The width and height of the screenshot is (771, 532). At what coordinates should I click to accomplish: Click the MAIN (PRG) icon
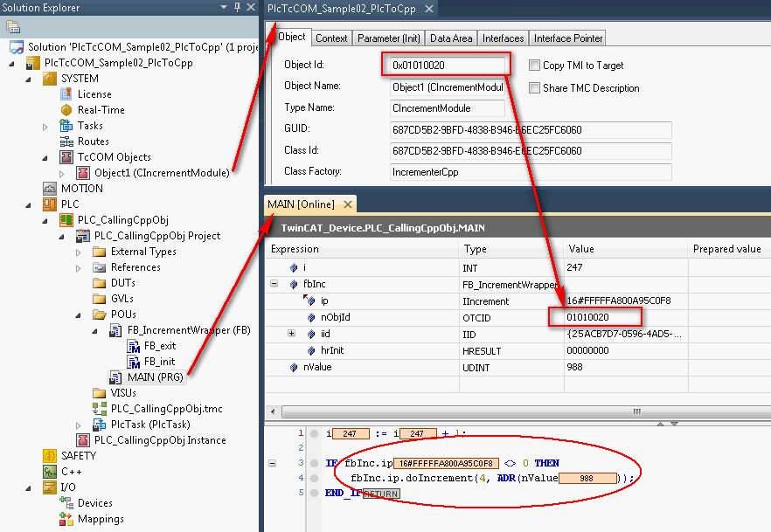click(x=115, y=377)
